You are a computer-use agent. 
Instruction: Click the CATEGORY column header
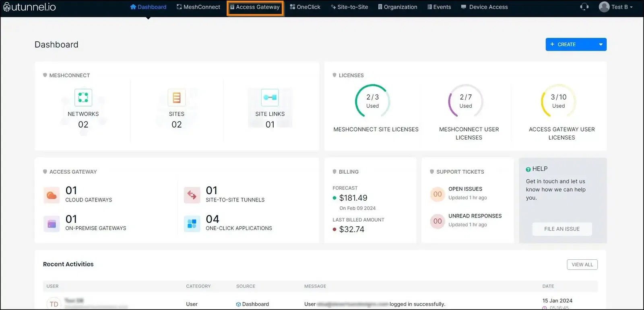click(x=198, y=286)
